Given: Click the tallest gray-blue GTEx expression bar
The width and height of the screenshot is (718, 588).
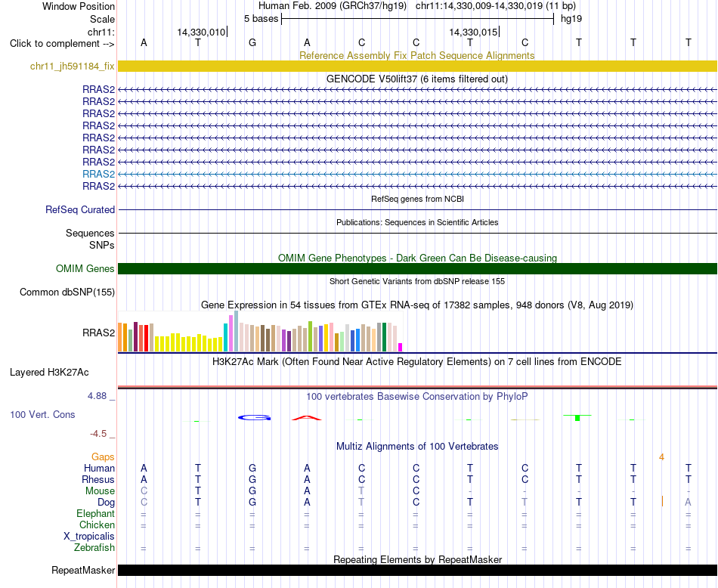Looking at the screenshot, I should click(x=237, y=331).
